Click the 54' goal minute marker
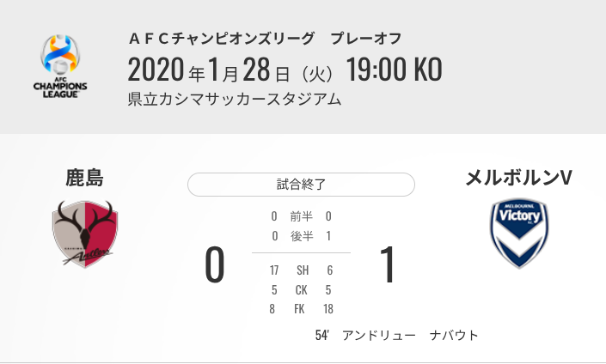606x364 pixels. [322, 335]
